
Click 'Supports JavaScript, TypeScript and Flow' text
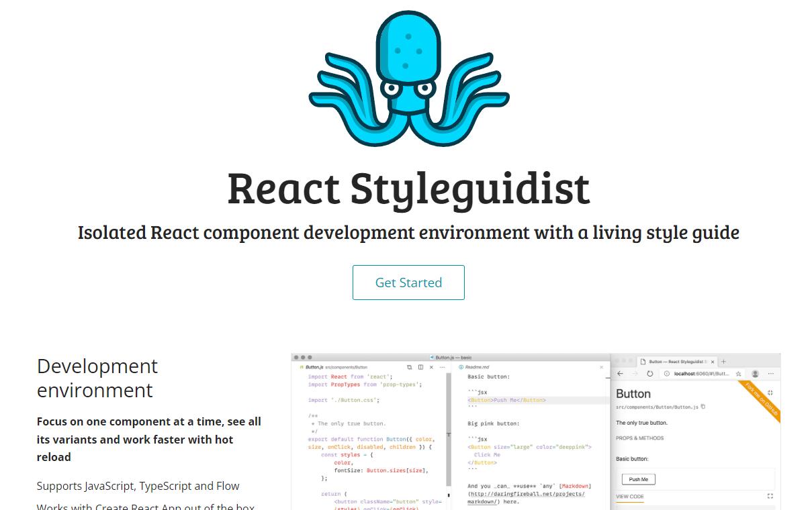pyautogui.click(x=138, y=486)
